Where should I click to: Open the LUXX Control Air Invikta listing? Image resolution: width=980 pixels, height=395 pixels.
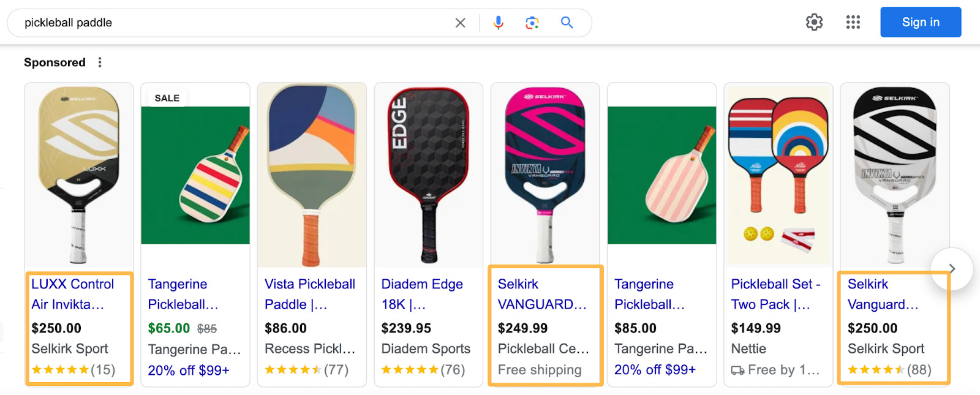[73, 294]
